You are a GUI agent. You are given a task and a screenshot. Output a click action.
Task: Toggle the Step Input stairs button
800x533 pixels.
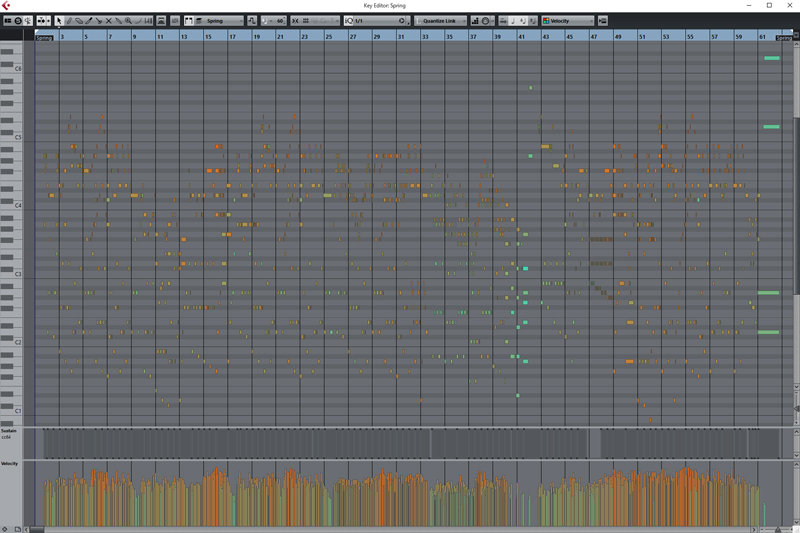click(475, 21)
